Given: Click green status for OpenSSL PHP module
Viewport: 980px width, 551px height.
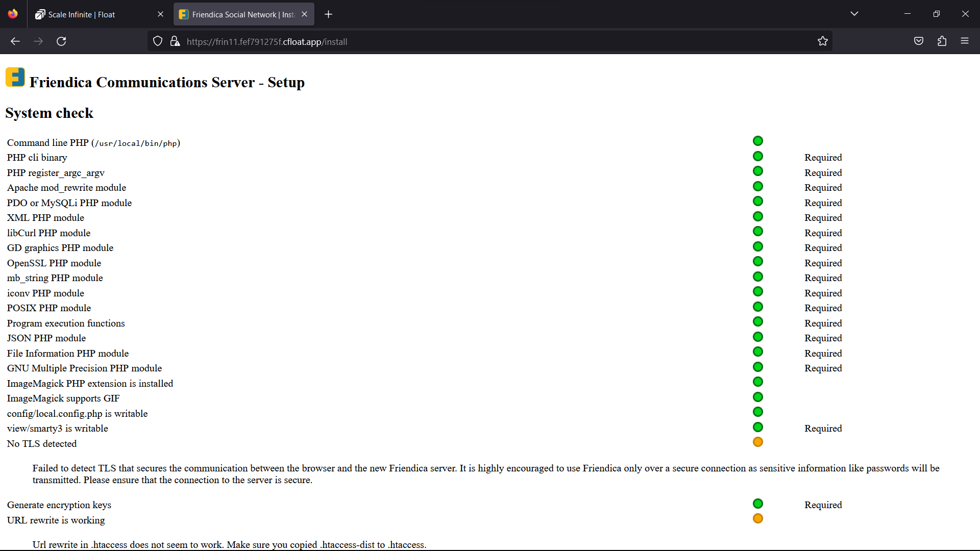Looking at the screenshot, I should 758,261.
